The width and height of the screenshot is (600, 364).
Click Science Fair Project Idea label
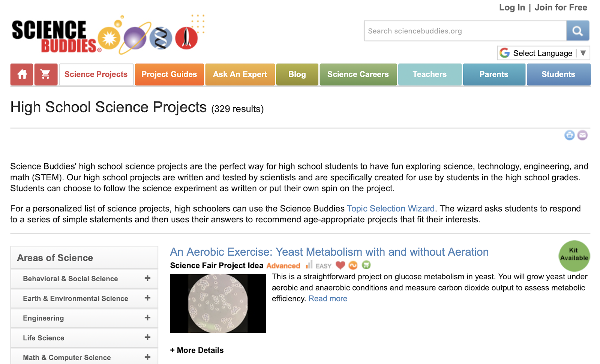click(217, 265)
